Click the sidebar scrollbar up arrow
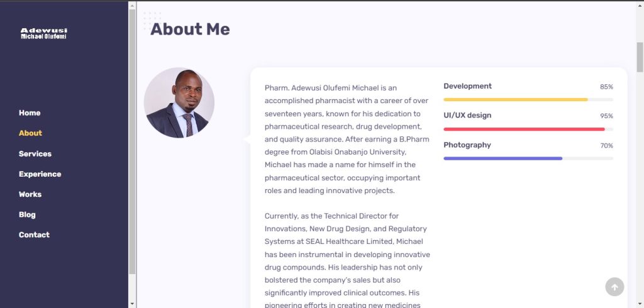644x308 pixels. (x=132, y=5)
